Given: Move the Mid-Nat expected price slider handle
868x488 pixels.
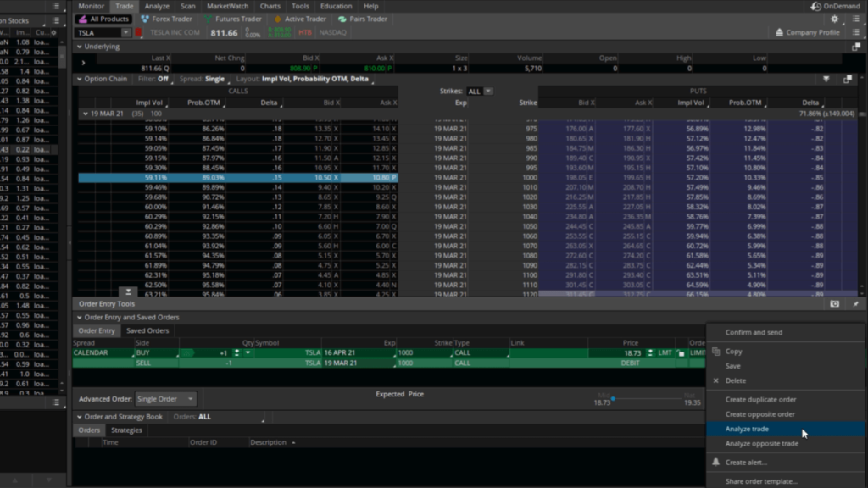Looking at the screenshot, I should (x=613, y=398).
